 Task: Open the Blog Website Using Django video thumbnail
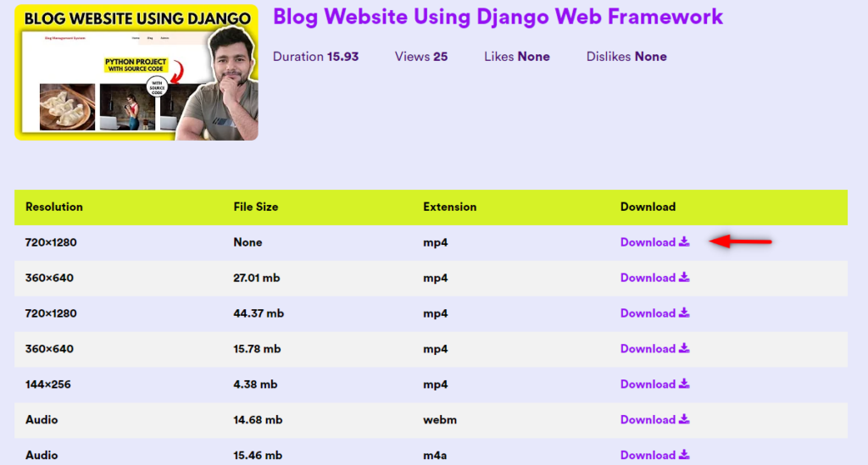coord(136,73)
